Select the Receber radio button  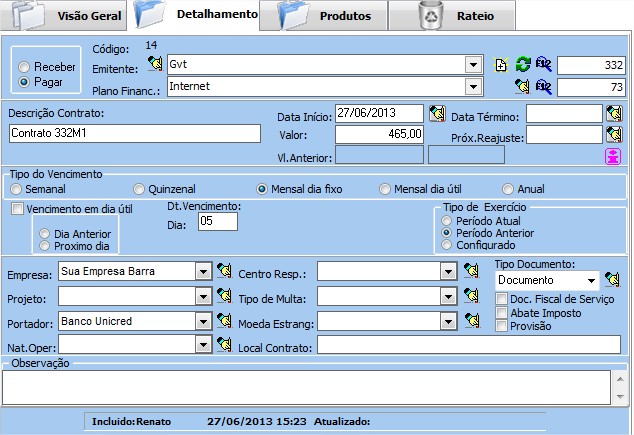25,66
